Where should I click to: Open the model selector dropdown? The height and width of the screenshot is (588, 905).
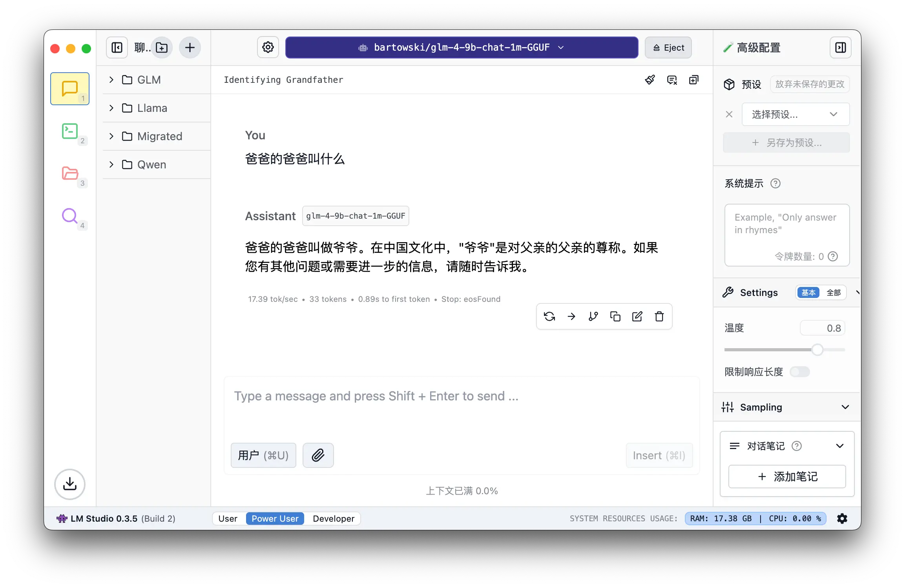click(x=462, y=47)
